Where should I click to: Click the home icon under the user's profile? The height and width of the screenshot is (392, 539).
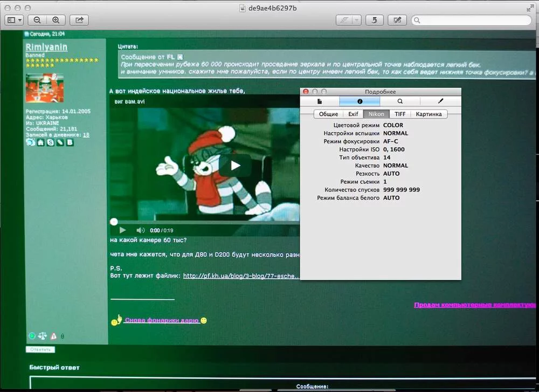click(40, 142)
